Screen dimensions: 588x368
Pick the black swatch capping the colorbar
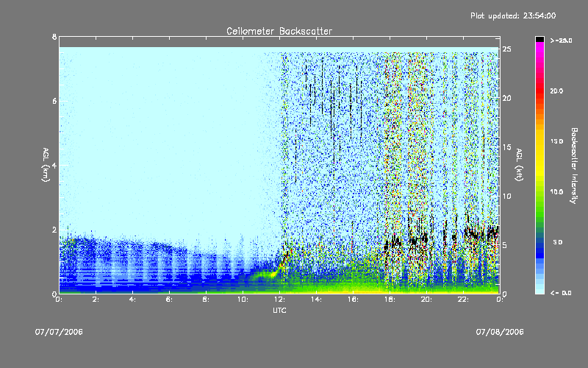[539, 39]
